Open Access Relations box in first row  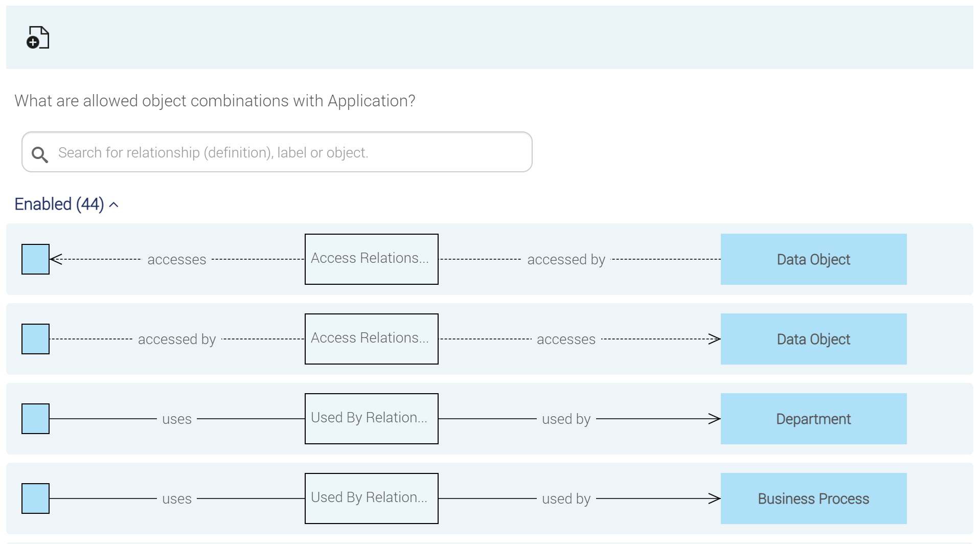372,259
